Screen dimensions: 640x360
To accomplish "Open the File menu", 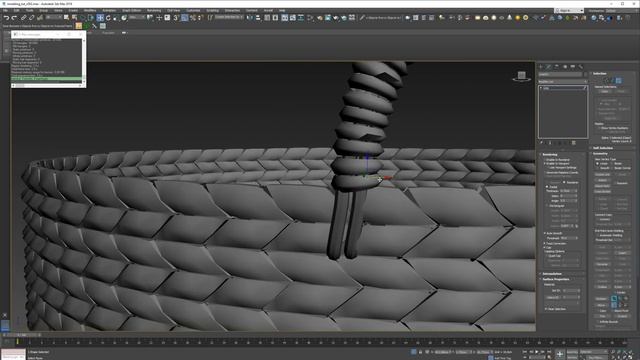I will click(x=5, y=10).
